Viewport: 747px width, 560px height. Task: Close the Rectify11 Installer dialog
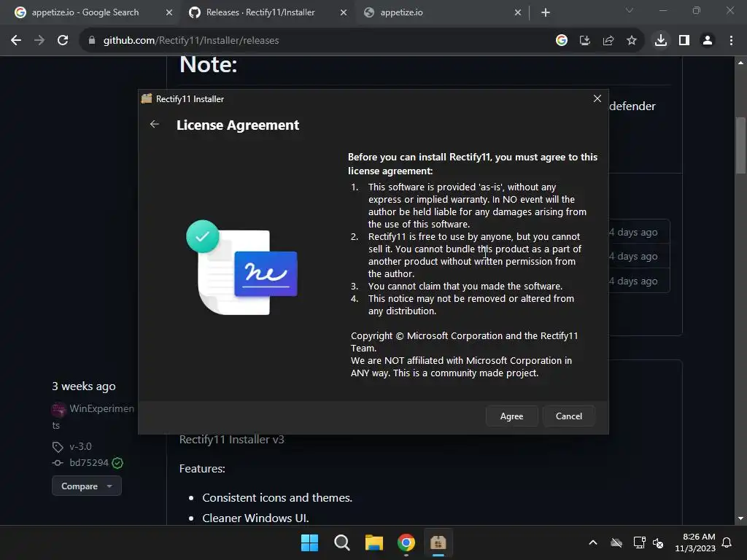click(x=597, y=98)
